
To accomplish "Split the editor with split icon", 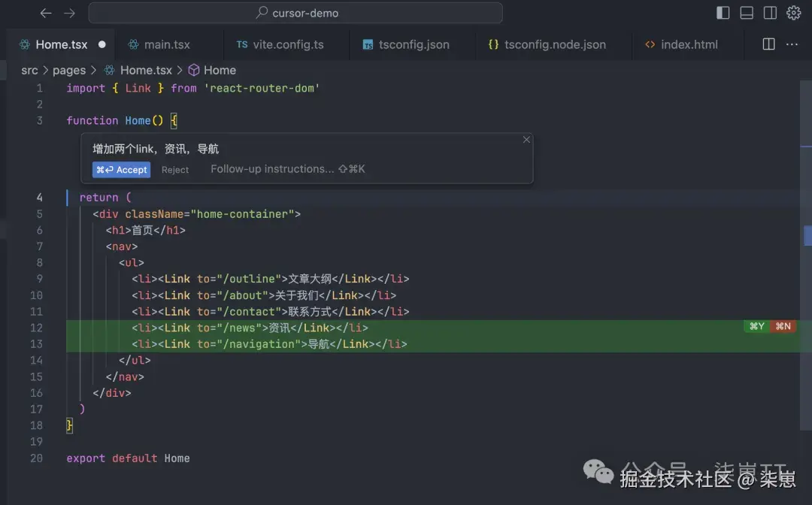I will pyautogui.click(x=769, y=44).
